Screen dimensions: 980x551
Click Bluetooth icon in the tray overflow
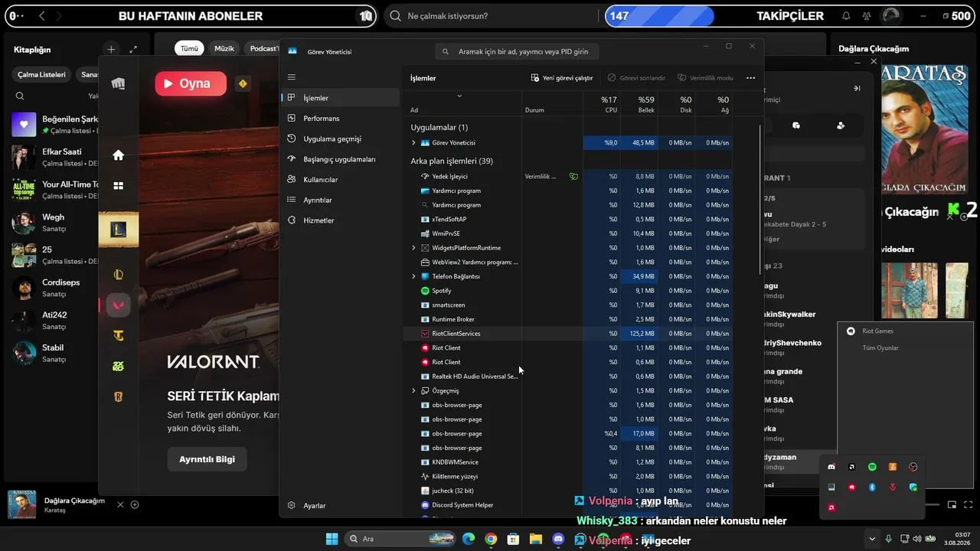(872, 487)
